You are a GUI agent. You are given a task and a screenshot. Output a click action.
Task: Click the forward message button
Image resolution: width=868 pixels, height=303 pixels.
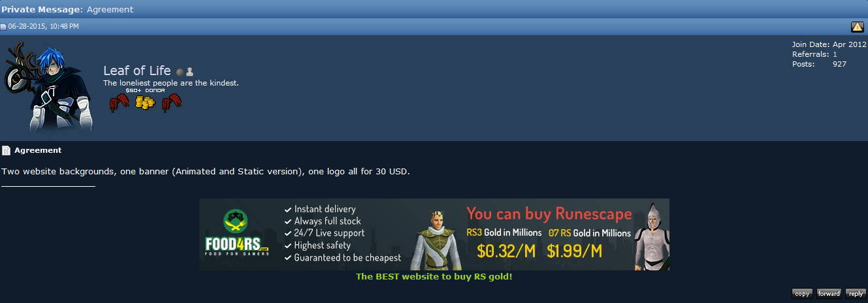tap(829, 294)
